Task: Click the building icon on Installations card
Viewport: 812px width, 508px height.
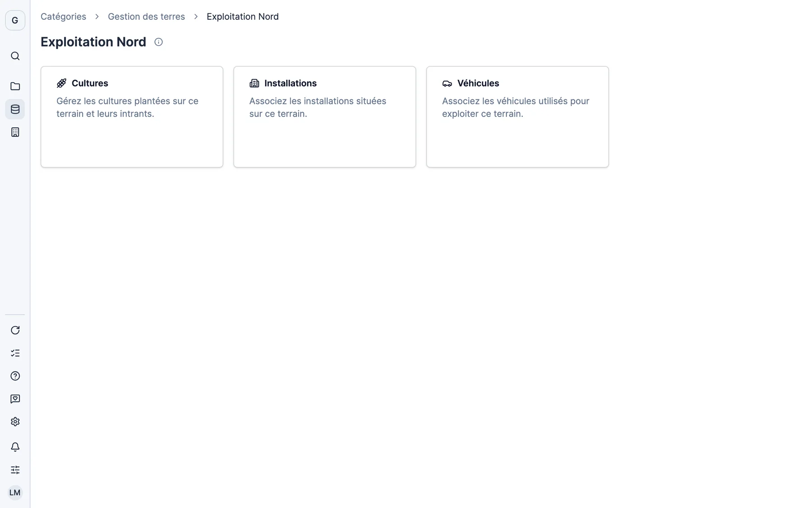Action: (254, 83)
